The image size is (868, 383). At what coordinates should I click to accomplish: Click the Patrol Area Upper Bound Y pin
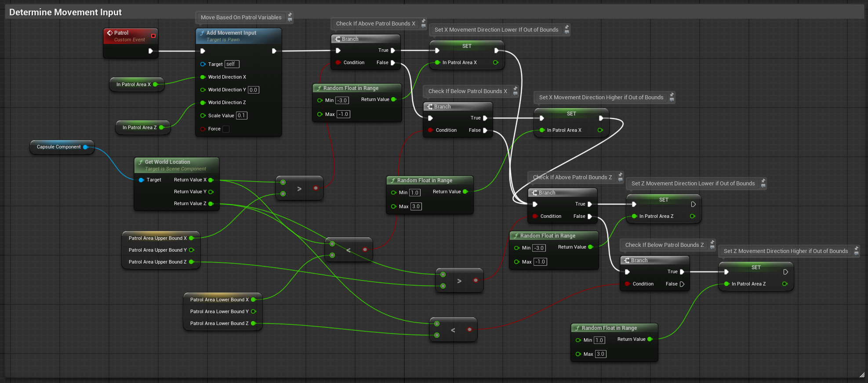point(192,250)
